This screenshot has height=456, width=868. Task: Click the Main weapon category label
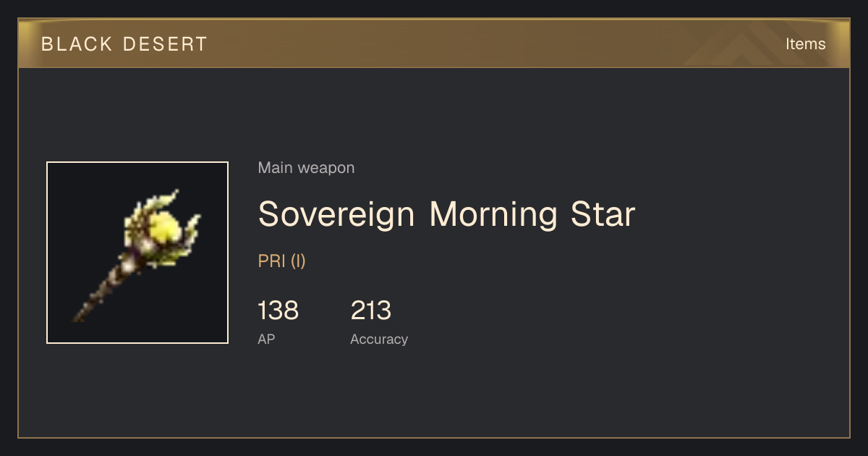click(x=306, y=168)
